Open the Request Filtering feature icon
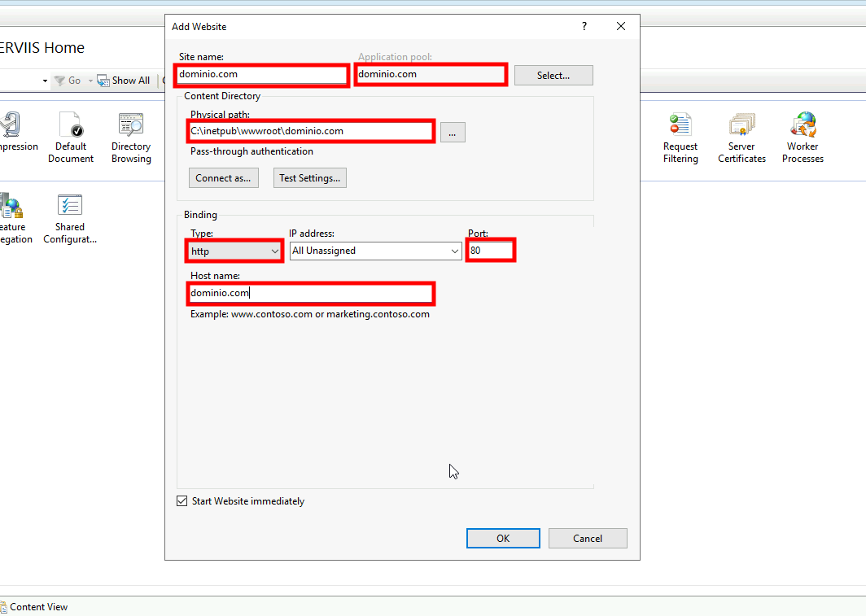Screen dimensions: 866x616 680,138
